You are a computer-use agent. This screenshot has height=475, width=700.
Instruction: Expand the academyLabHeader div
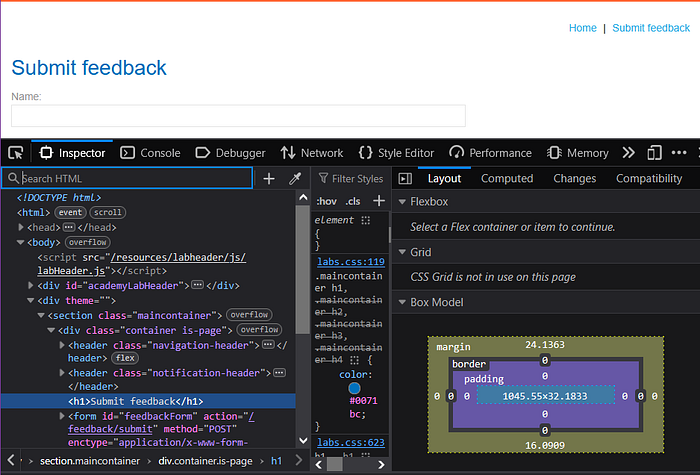click(31, 285)
